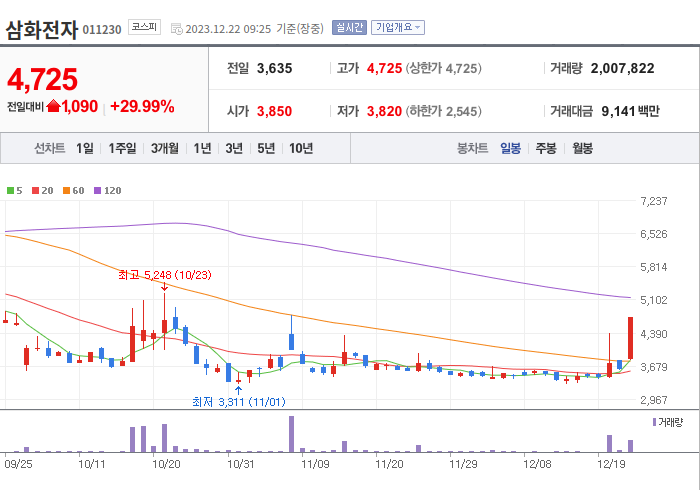The height and width of the screenshot is (490, 700).
Task: Open the 기업개요 dropdown
Action: tap(398, 28)
